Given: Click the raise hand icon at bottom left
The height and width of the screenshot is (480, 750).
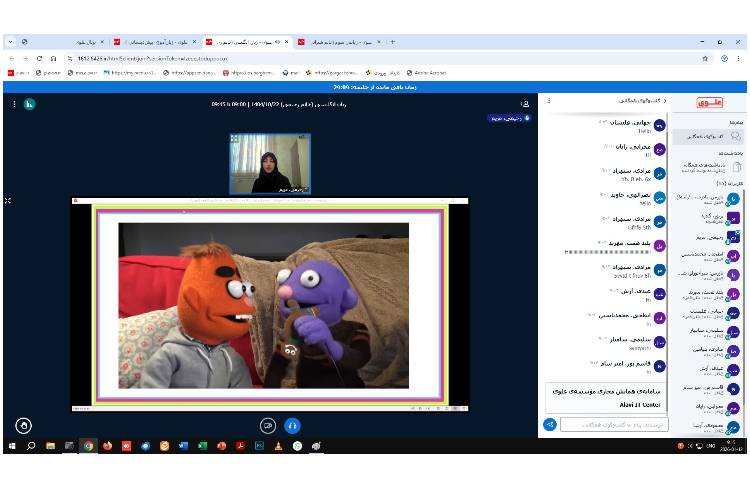Looking at the screenshot, I should click(x=24, y=425).
